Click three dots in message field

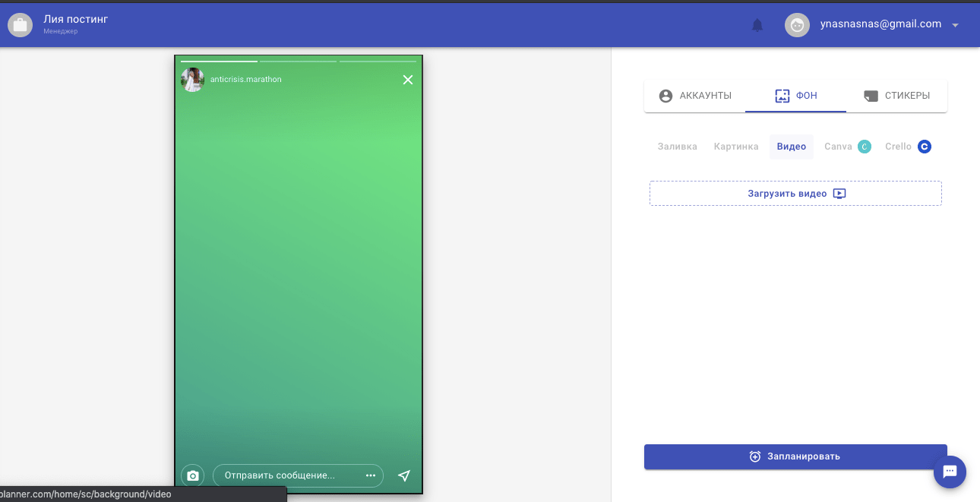click(x=371, y=475)
